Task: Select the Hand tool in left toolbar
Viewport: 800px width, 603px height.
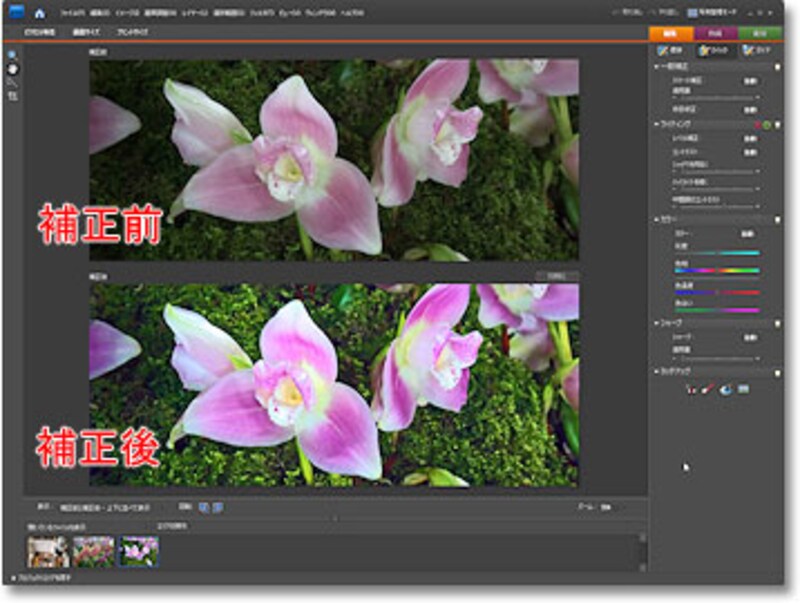Action: pos(12,69)
